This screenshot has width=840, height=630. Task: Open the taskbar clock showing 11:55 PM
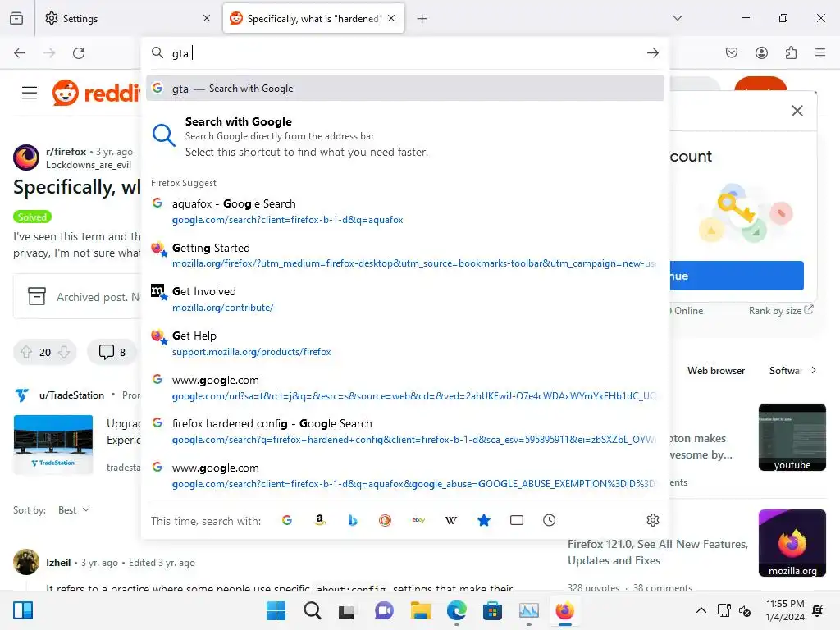tap(785, 610)
